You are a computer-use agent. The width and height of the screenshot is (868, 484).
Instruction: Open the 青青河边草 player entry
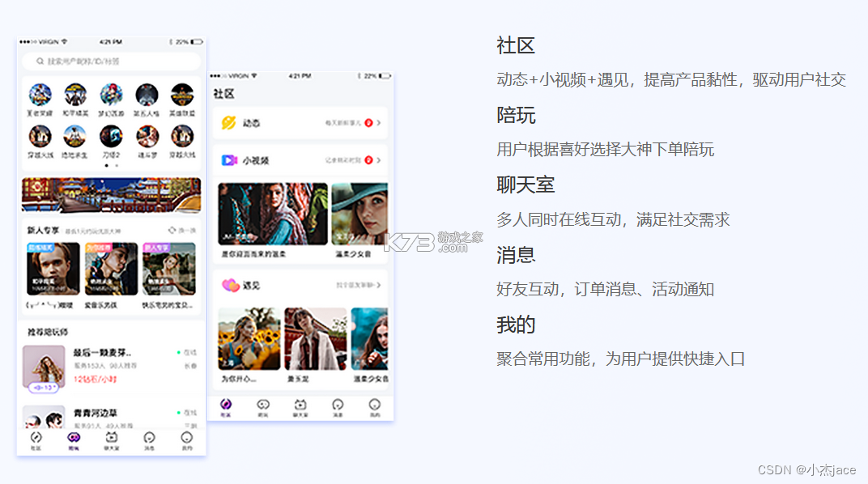pyautogui.click(x=111, y=418)
